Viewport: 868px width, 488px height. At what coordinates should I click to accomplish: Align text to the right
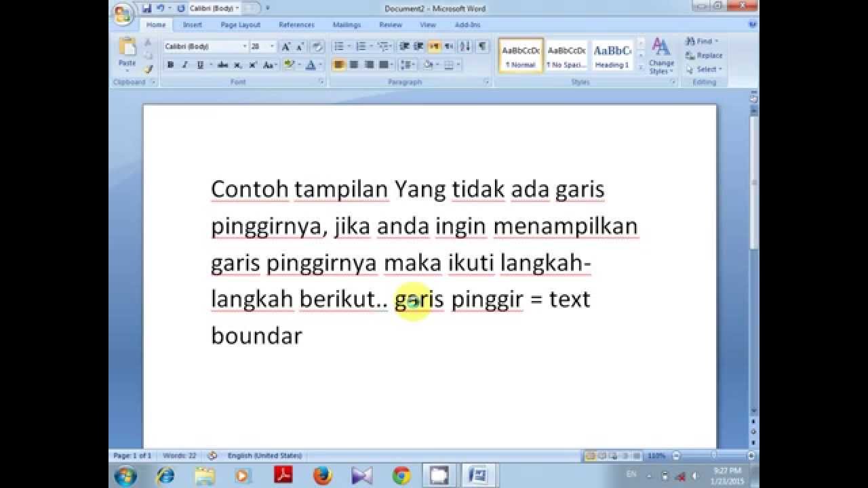pos(369,65)
